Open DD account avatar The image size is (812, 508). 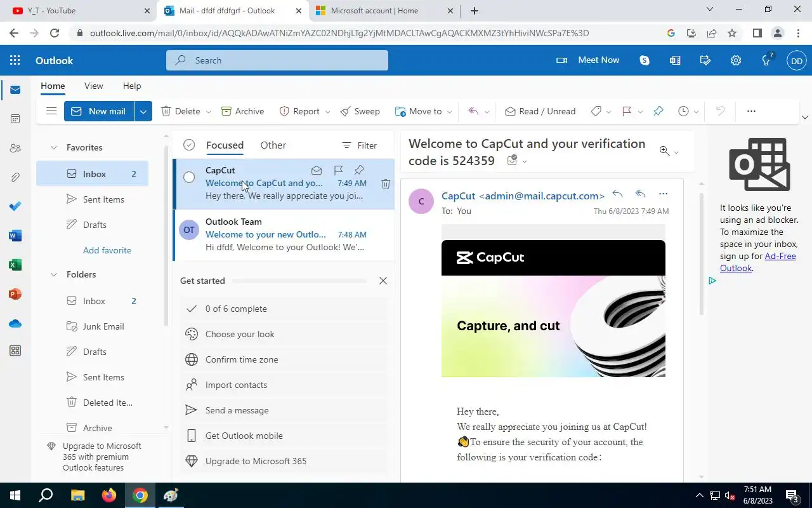point(797,60)
